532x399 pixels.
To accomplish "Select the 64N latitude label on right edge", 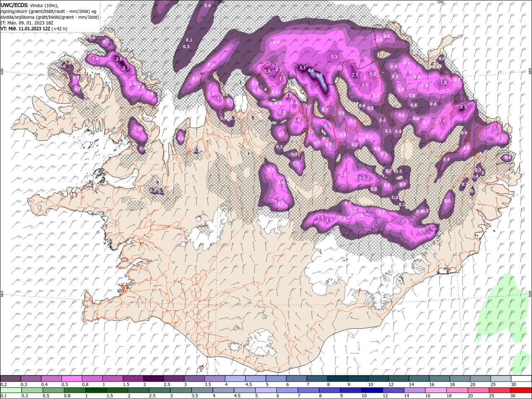I will (530, 294).
